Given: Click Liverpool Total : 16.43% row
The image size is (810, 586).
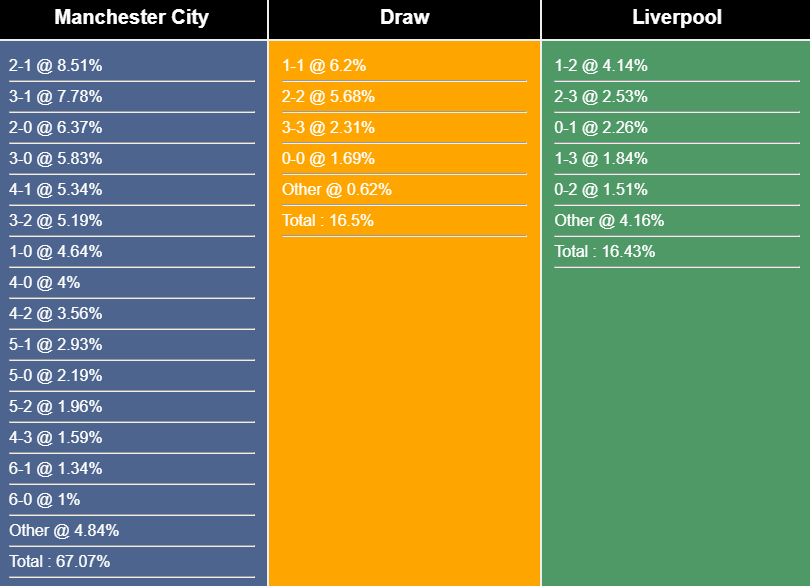Looking at the screenshot, I should click(x=605, y=252).
